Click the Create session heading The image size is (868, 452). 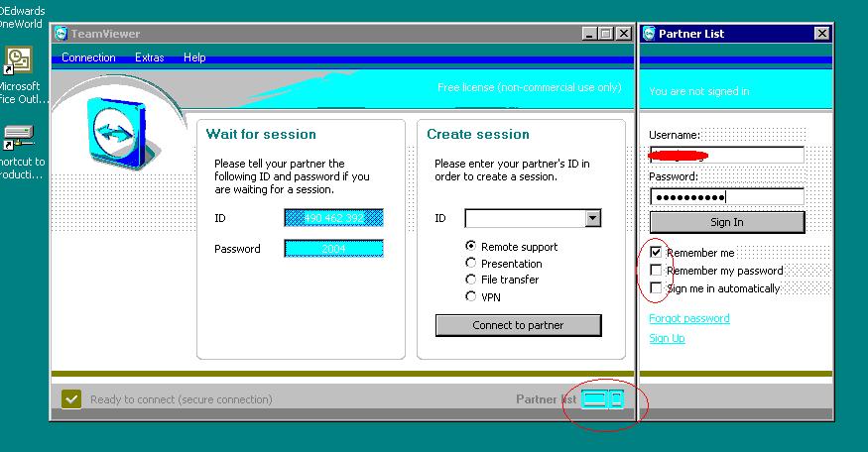tap(478, 134)
